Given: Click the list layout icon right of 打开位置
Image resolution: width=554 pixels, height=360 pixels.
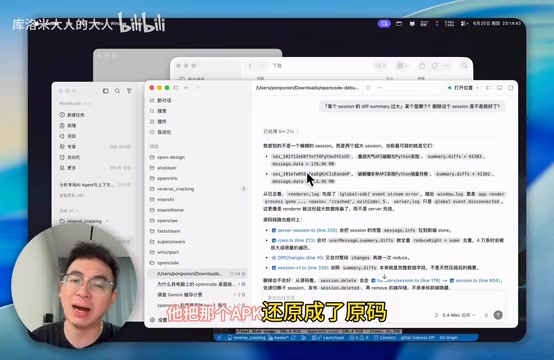Looking at the screenshot, I should [488, 88].
